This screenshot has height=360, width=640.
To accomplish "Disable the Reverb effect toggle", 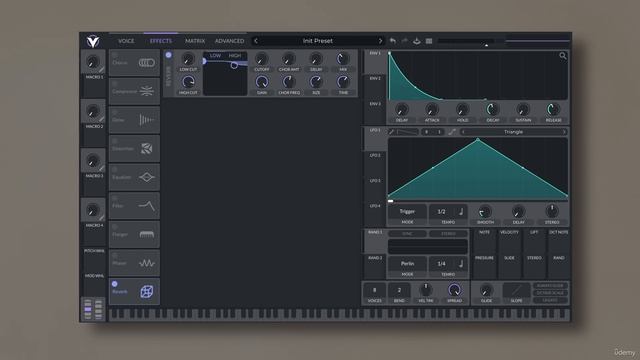I will [x=115, y=284].
